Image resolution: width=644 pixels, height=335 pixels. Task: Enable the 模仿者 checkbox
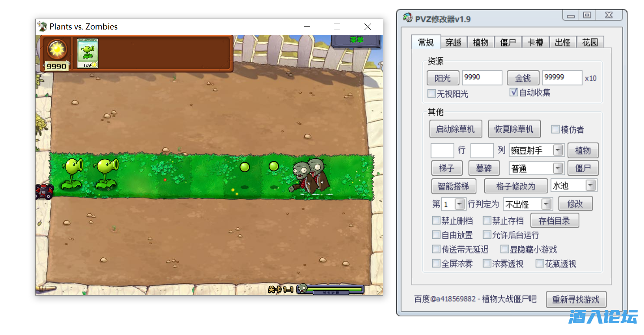[555, 129]
